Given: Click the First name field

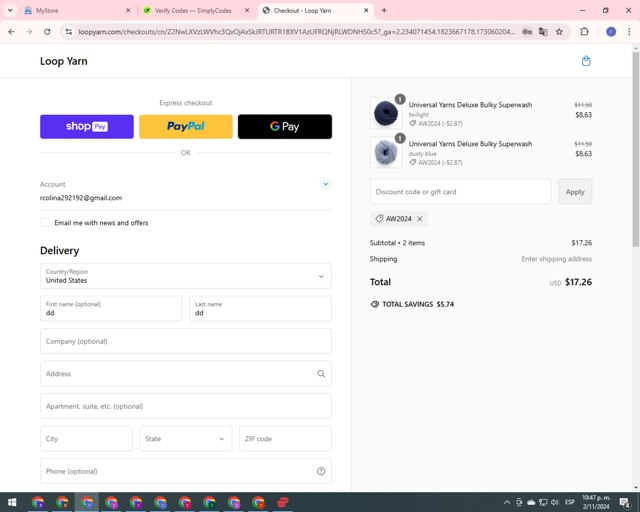Looking at the screenshot, I should pos(111,309).
